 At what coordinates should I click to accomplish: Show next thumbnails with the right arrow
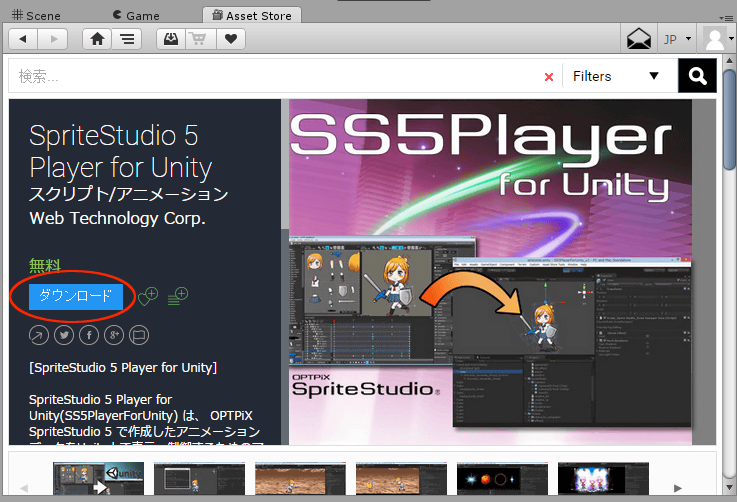point(678,488)
